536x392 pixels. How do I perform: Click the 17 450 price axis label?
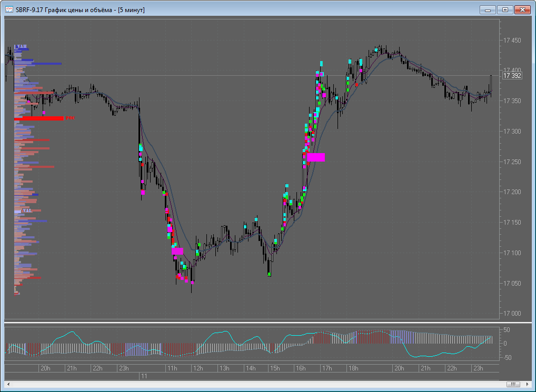point(512,41)
